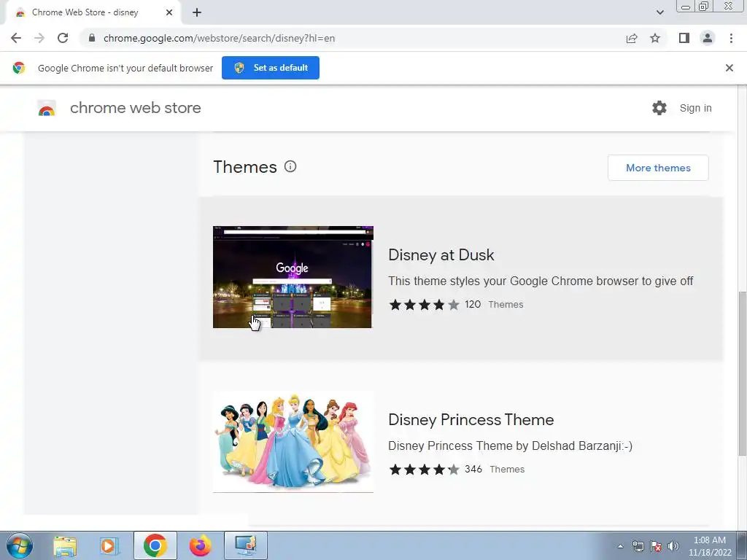Expand the tab search dropdown arrow
The image size is (747, 560).
pyautogui.click(x=659, y=12)
